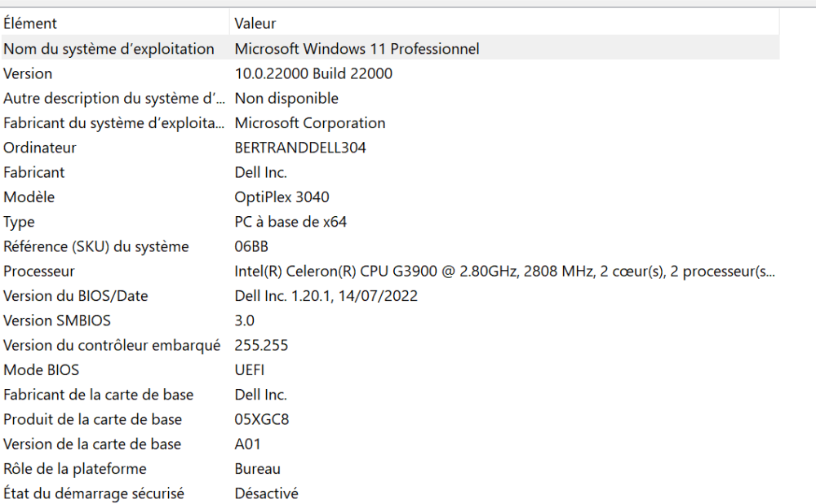Select the 'Processeur' row label
Screen dimensions: 816x504
coord(39,272)
